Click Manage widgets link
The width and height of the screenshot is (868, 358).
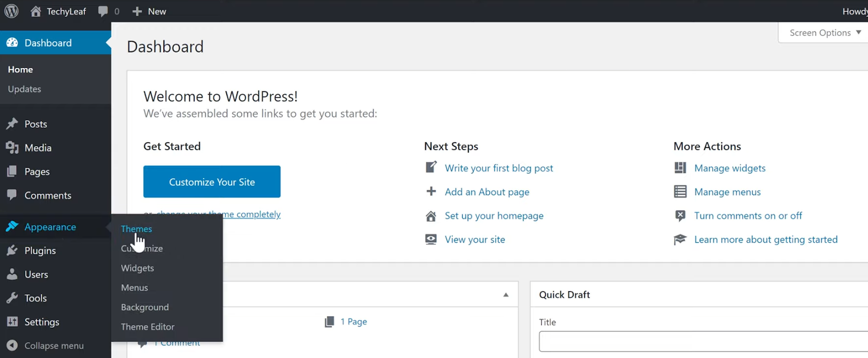(730, 168)
